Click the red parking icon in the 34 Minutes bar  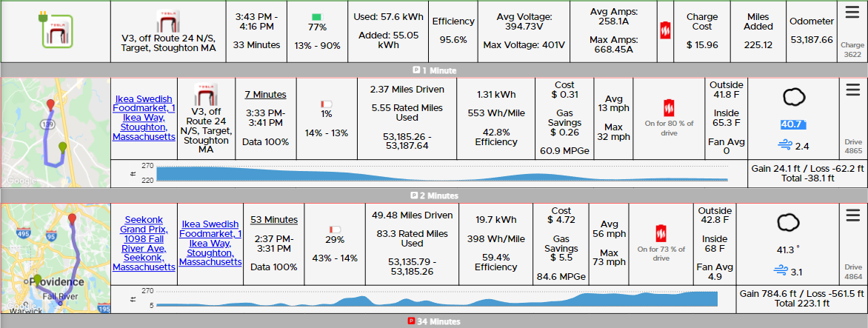[x=411, y=321]
